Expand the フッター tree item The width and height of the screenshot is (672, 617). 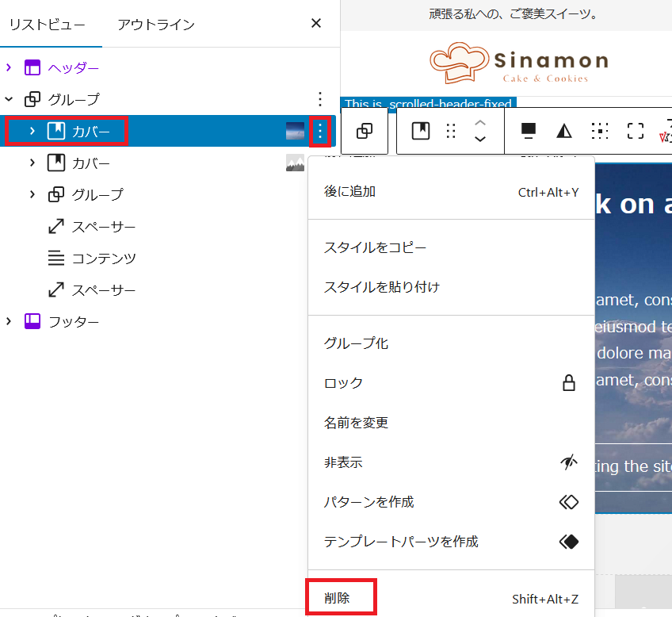(10, 321)
